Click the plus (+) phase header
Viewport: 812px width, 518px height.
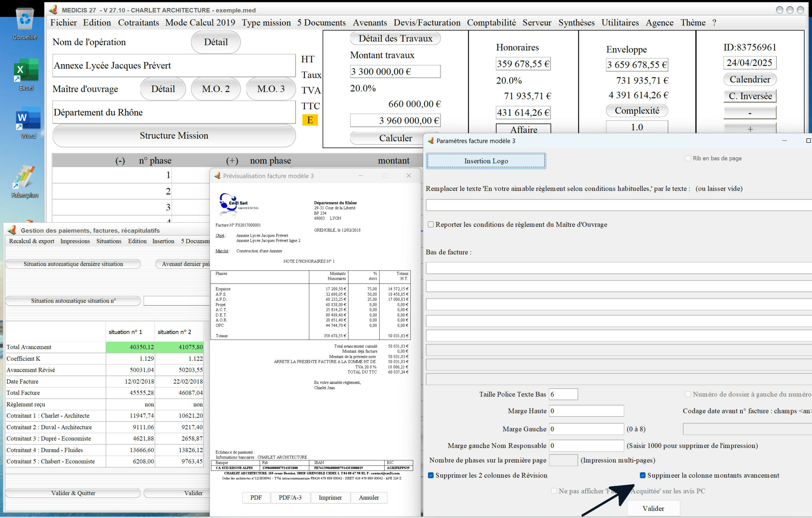[232, 161]
